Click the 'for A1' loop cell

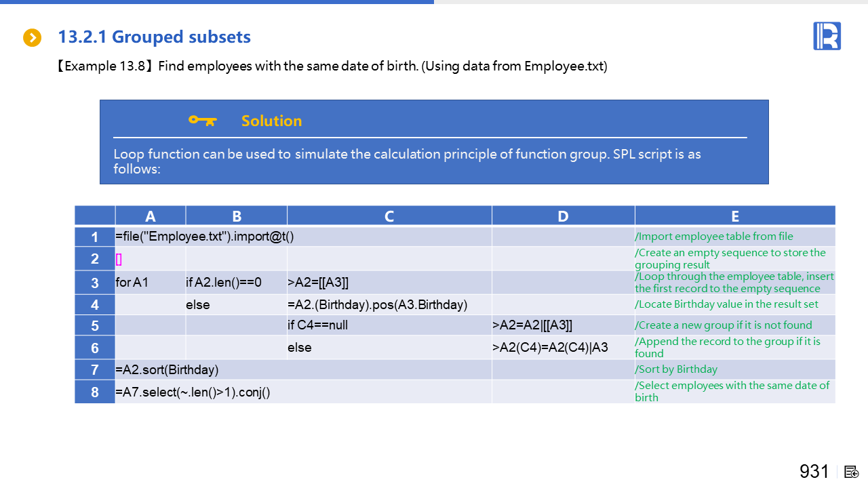tap(132, 283)
